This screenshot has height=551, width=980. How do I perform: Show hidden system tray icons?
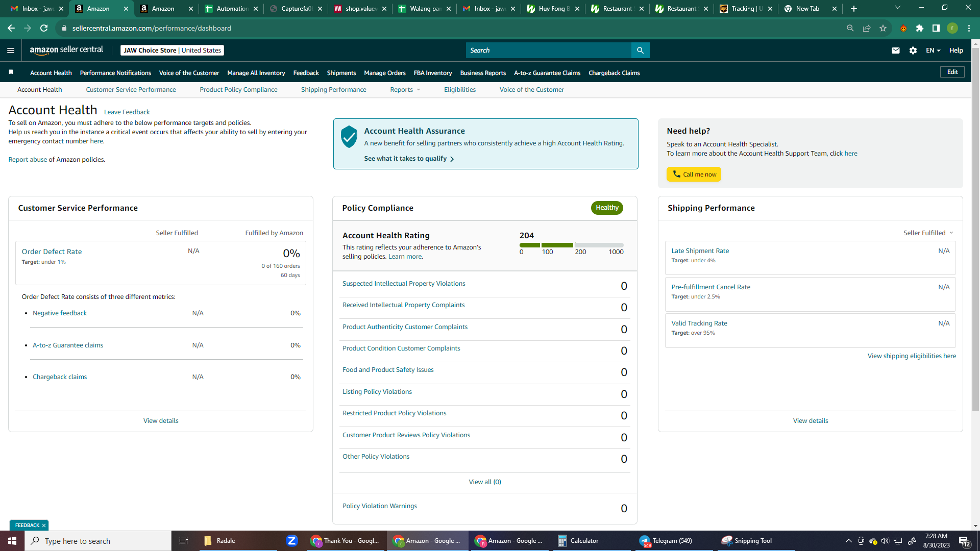tap(848, 541)
